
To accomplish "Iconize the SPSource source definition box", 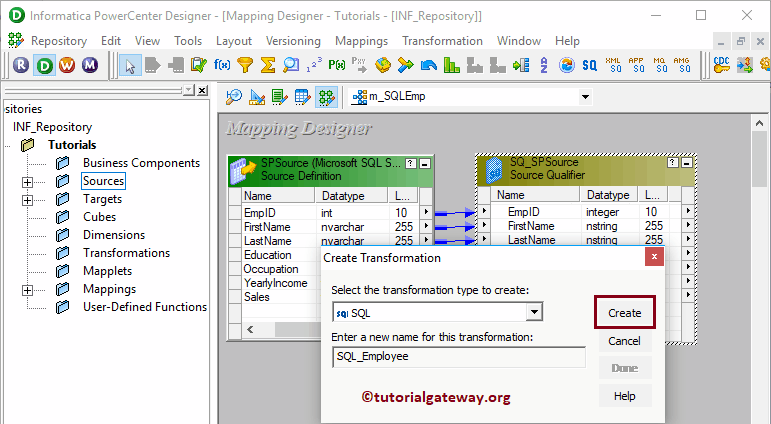I will 425,163.
